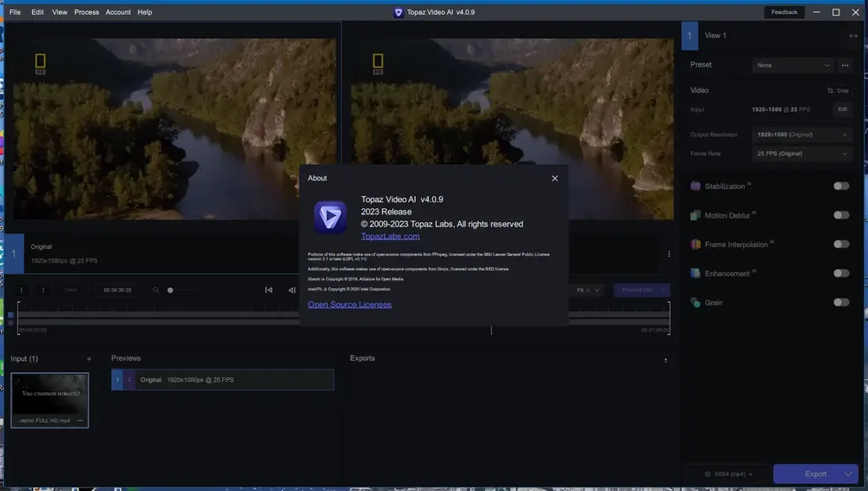Open the Frame Rate dropdown
The image size is (868, 491).
[801, 154]
